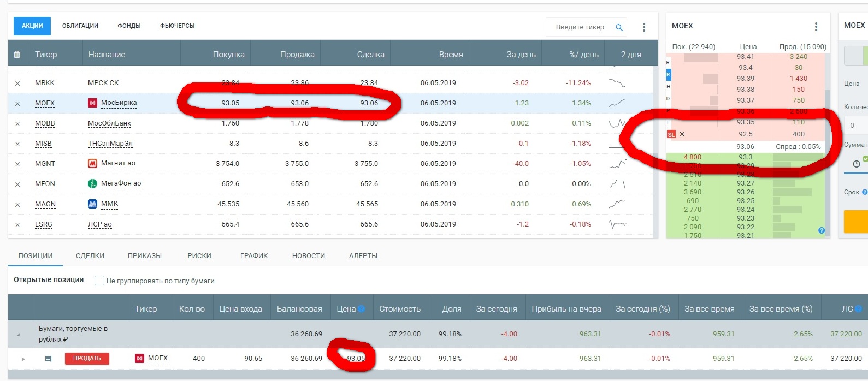Open the ФОНДЫ tab
Viewport: 868px width, 381px height.
tap(129, 26)
